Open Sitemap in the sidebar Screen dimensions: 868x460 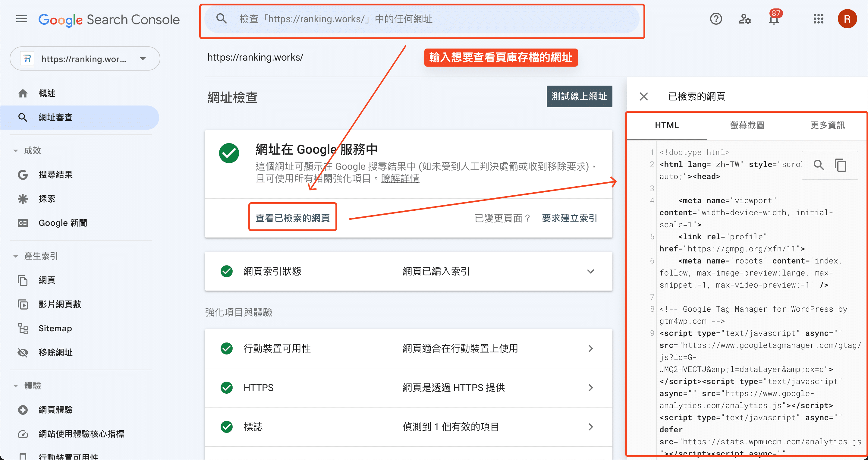point(55,328)
